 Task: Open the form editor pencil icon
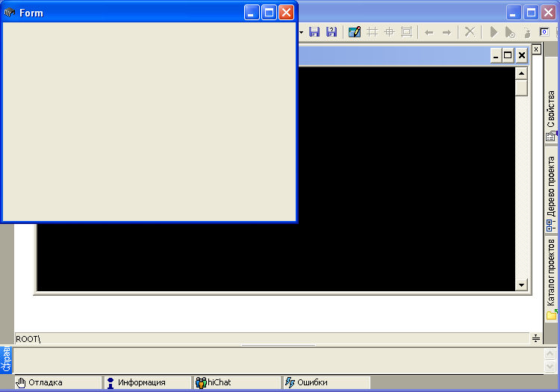[x=355, y=32]
